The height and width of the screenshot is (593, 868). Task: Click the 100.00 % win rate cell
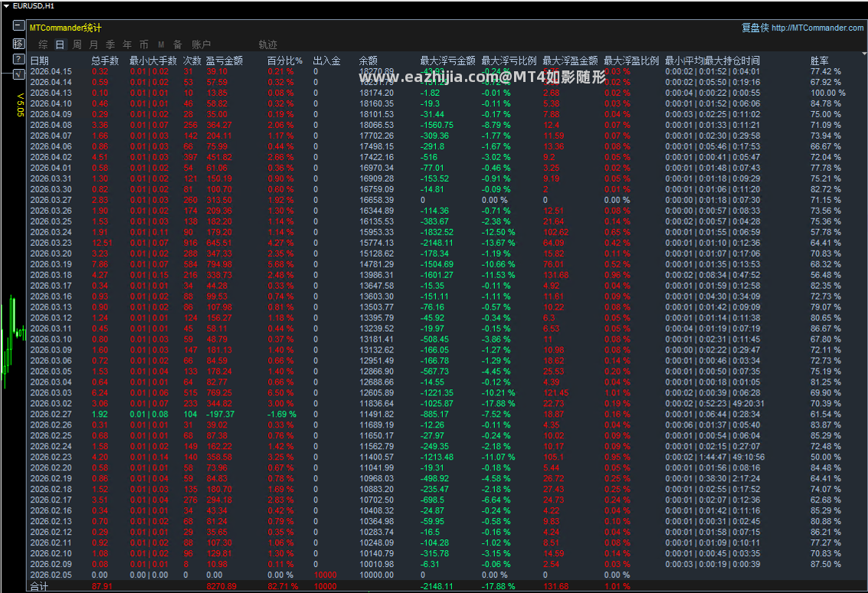(827, 93)
